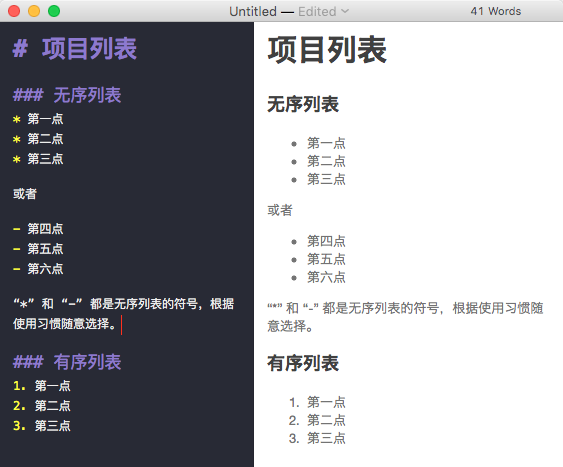Click '第五点' in the preview pane
Viewport: 563px width, 467px height.
click(x=326, y=259)
